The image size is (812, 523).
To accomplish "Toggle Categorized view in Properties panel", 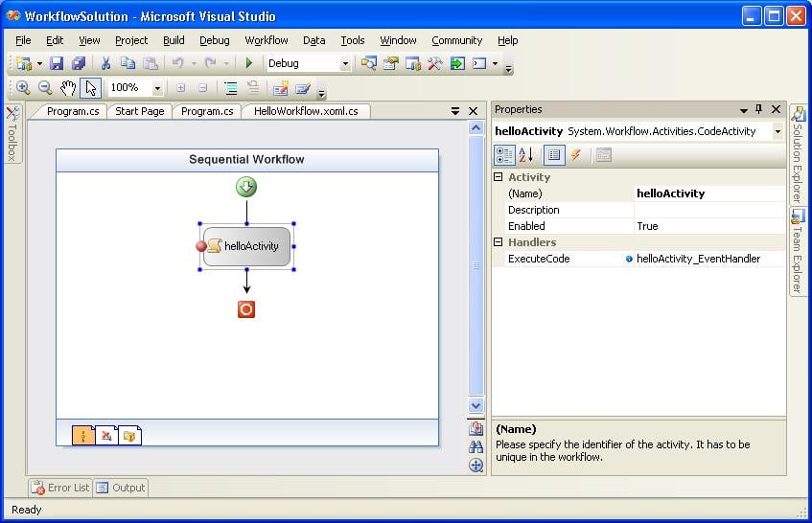I will point(504,155).
